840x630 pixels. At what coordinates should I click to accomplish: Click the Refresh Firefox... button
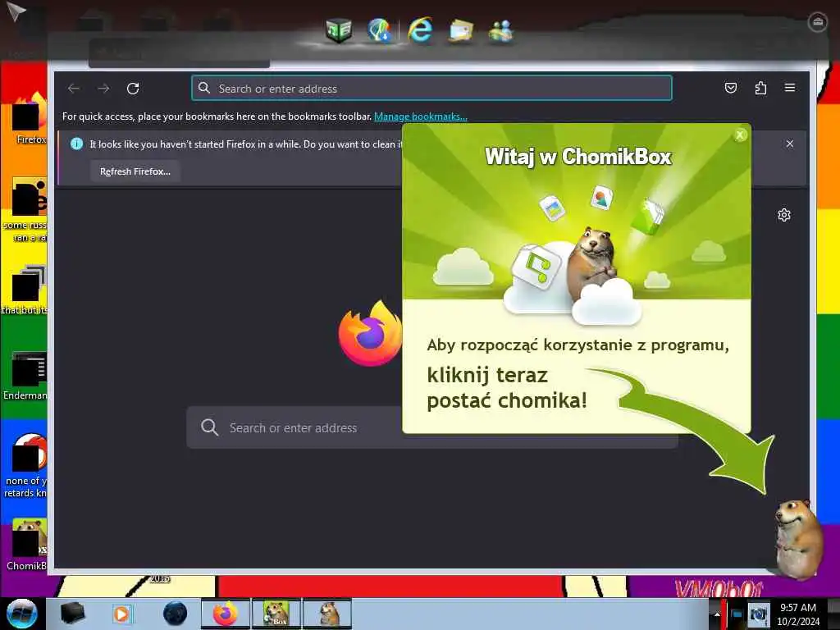(x=135, y=171)
